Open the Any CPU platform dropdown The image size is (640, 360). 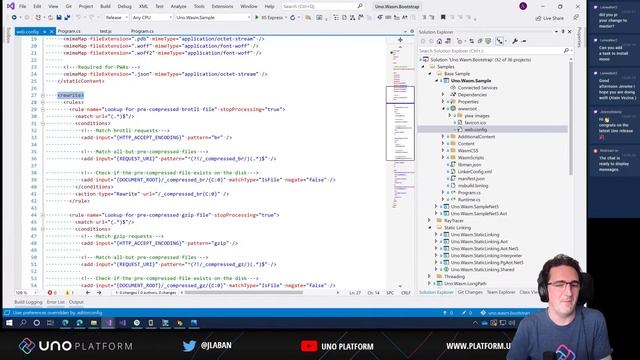tap(151, 18)
